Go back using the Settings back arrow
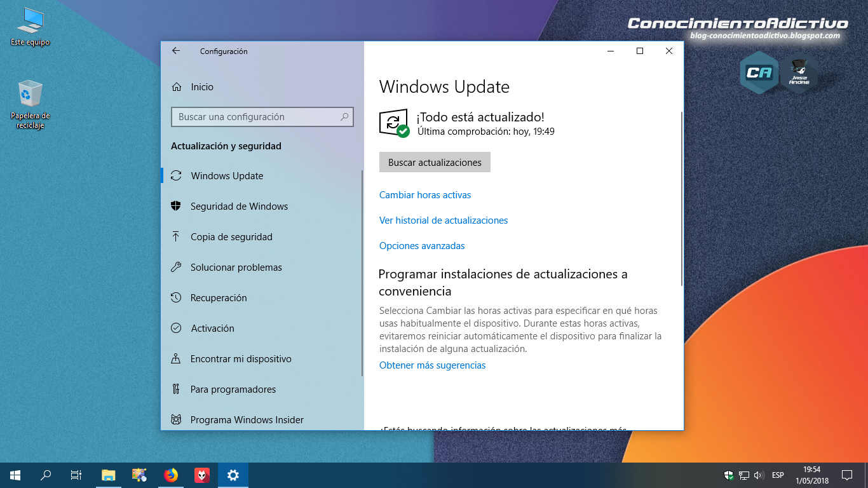The width and height of the screenshot is (868, 488). point(176,51)
